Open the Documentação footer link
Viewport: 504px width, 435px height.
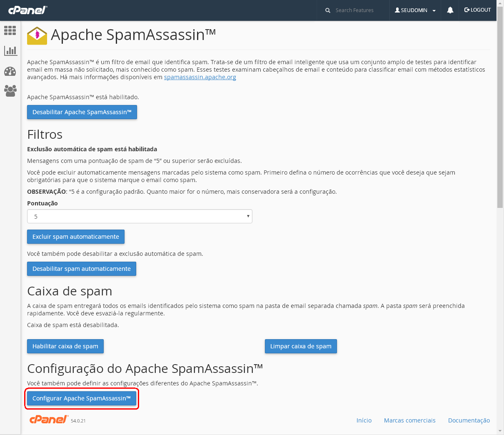click(469, 420)
